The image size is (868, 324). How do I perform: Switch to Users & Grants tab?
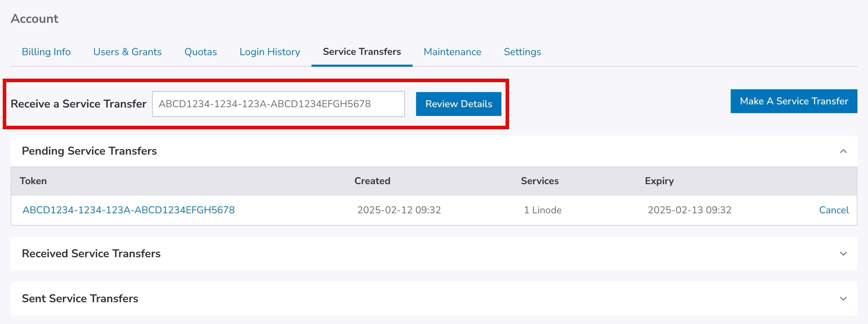pos(127,52)
